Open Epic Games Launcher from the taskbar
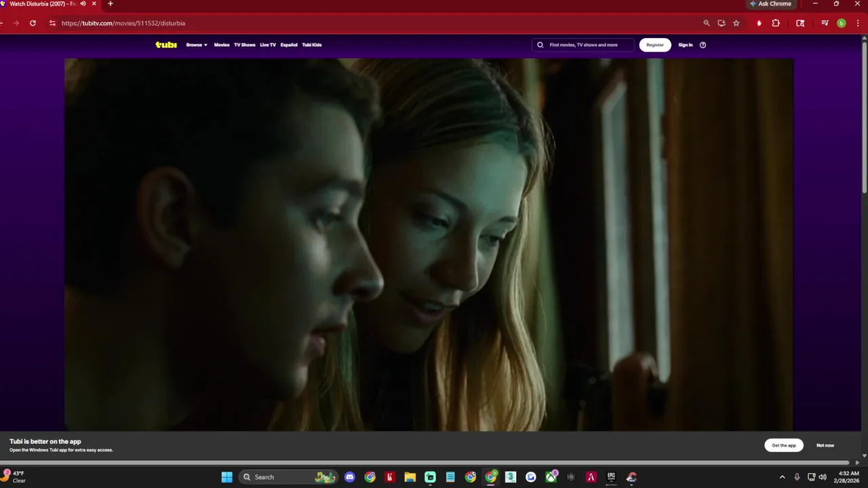This screenshot has width=868, height=488. [x=611, y=477]
